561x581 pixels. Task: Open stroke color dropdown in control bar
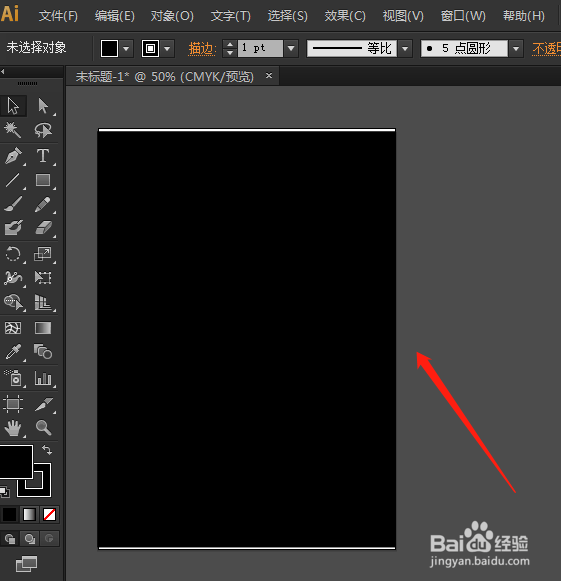point(167,49)
